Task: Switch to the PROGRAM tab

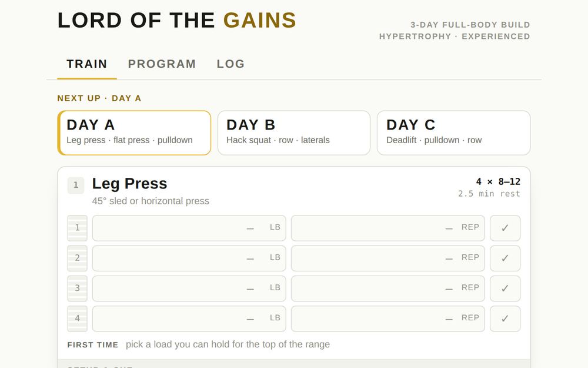Action: [x=162, y=64]
